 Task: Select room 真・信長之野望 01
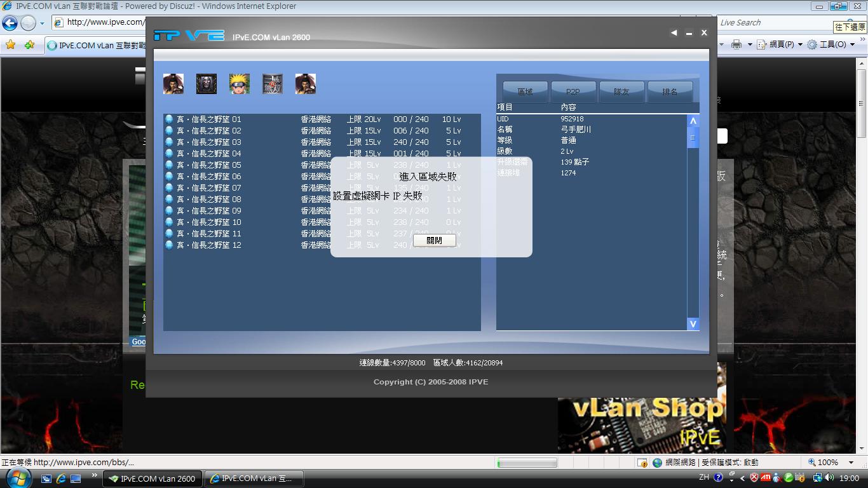322,119
